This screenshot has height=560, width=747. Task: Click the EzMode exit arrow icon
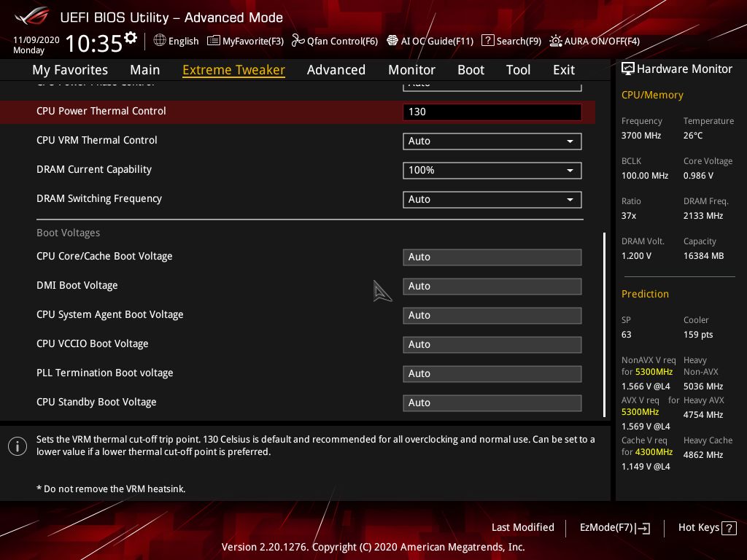(x=643, y=528)
